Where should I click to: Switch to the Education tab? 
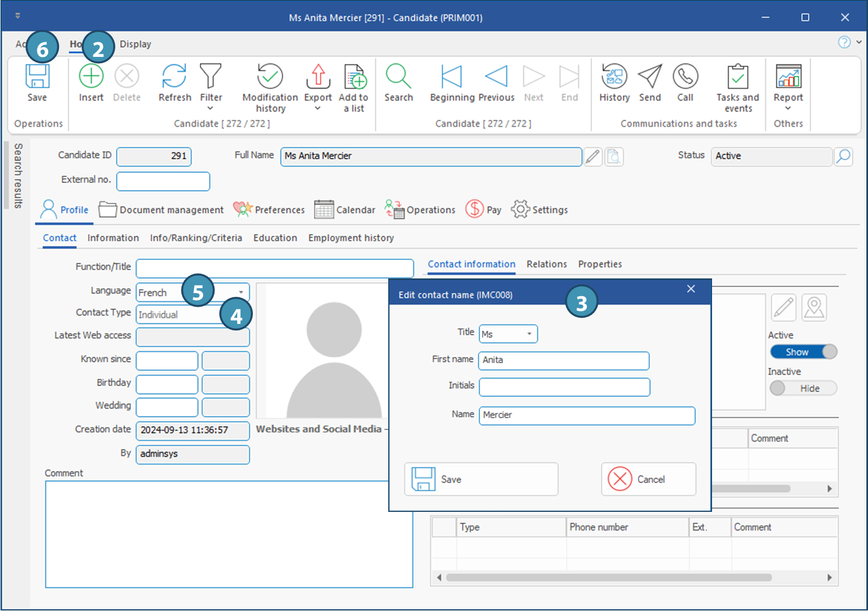275,238
